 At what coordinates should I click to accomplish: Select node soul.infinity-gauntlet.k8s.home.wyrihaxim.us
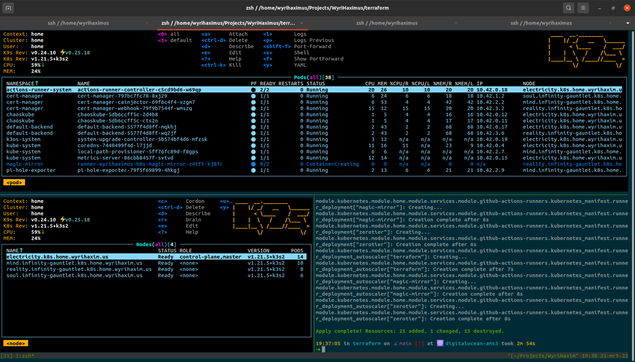(x=74, y=276)
